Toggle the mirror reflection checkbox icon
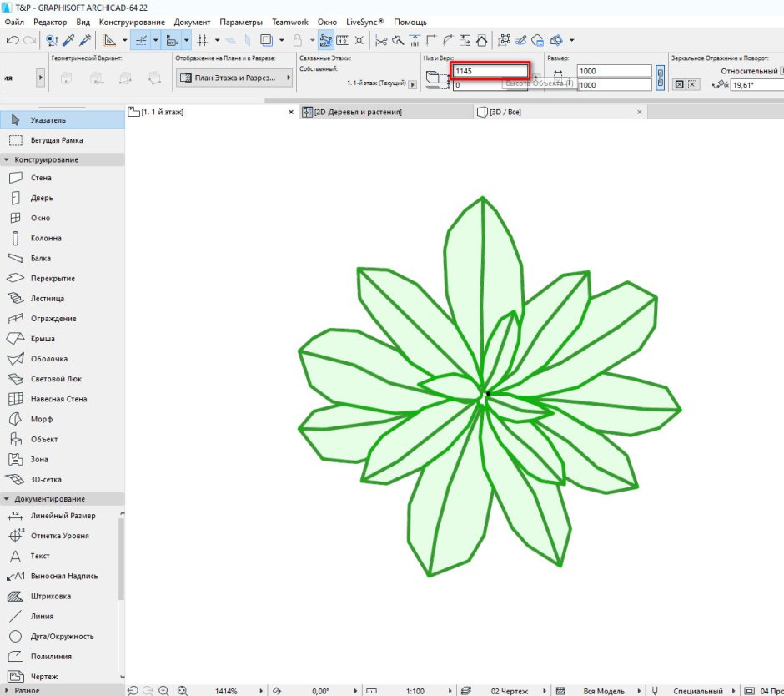The image size is (784, 696). pos(679,85)
